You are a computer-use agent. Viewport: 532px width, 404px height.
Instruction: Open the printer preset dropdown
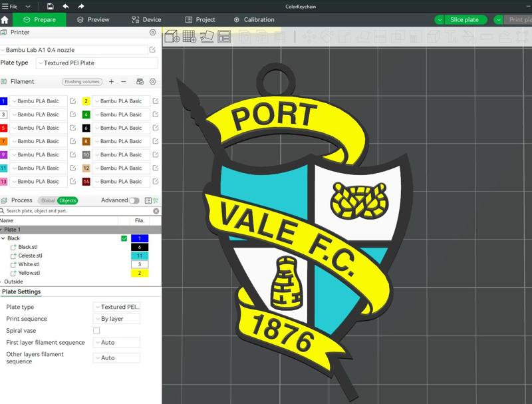[x=74, y=50]
